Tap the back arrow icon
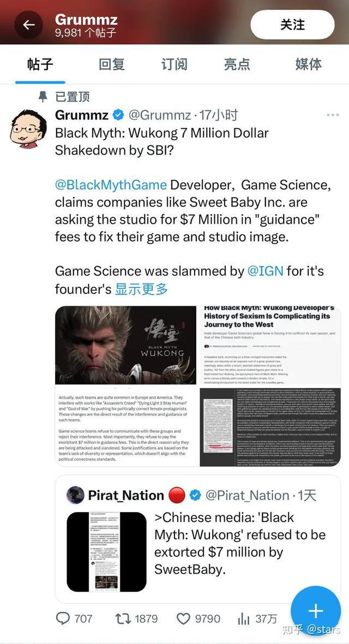The image size is (349, 644). tap(28, 25)
